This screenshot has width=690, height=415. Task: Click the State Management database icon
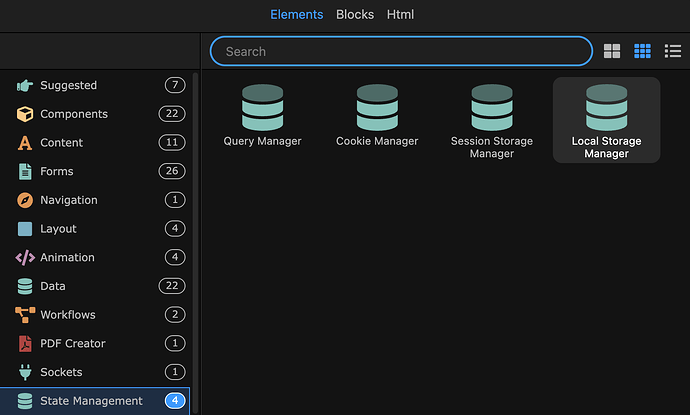[x=25, y=400]
